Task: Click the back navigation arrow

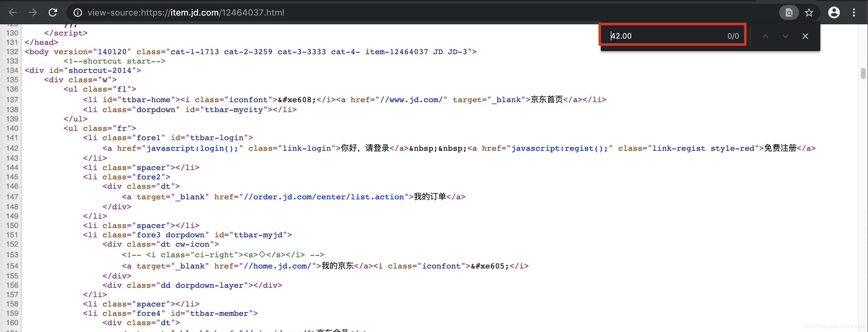Action: pyautogui.click(x=12, y=12)
